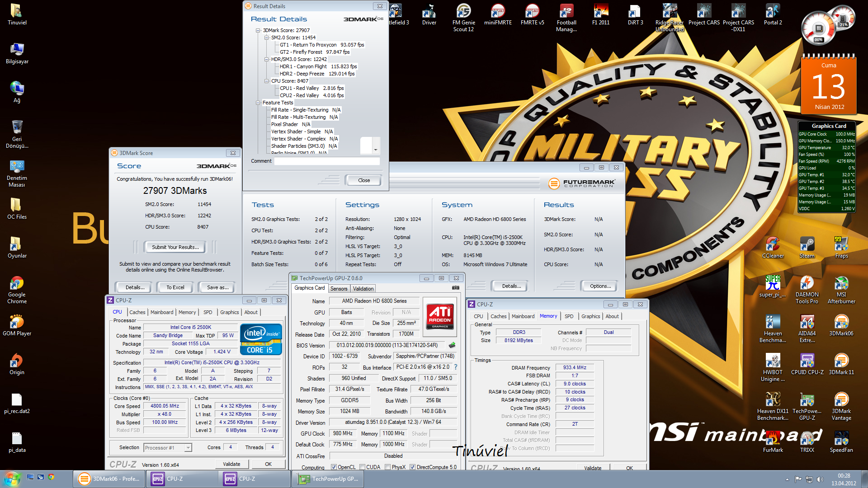The image size is (868, 488).
Task: Open the Windows Start menu orb
Action: click(x=12, y=479)
